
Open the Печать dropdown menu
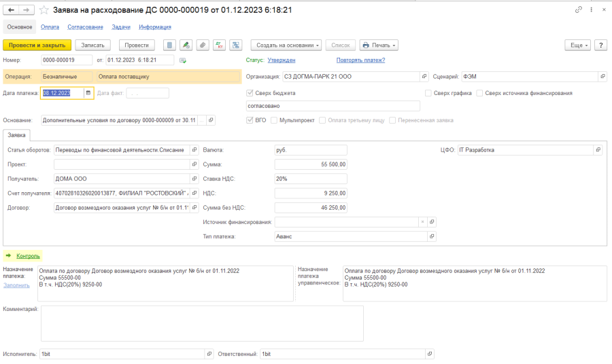(x=379, y=45)
